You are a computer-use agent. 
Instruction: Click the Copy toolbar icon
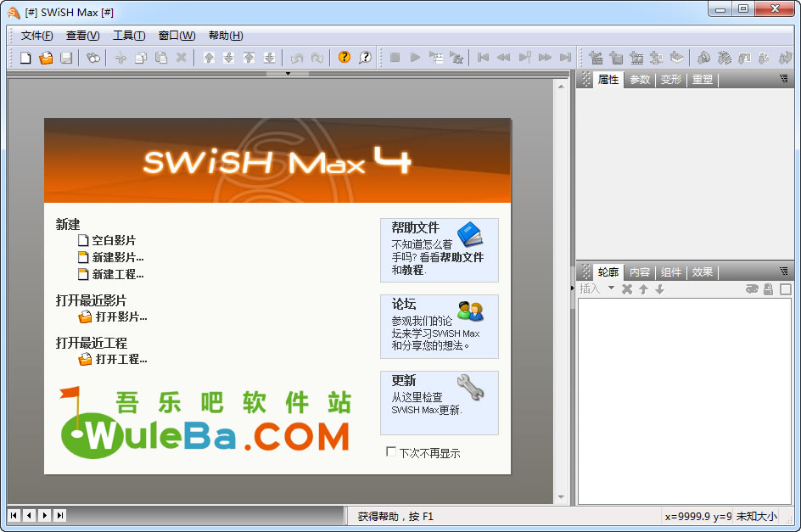[141, 58]
